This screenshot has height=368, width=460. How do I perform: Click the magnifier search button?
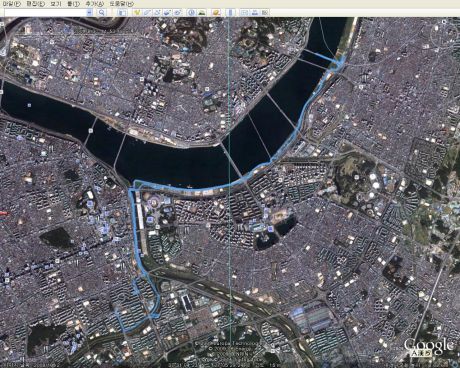point(102,13)
